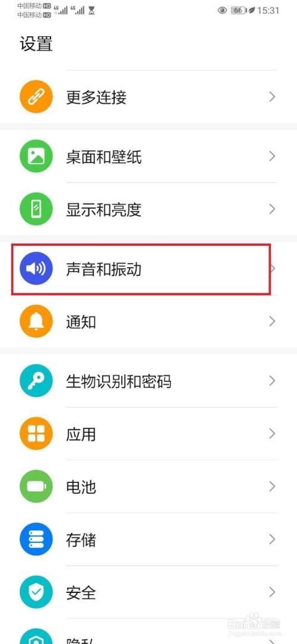The width and height of the screenshot is (297, 644).
Task: Expand the chevron beside 更多连接
Action: 272,97
